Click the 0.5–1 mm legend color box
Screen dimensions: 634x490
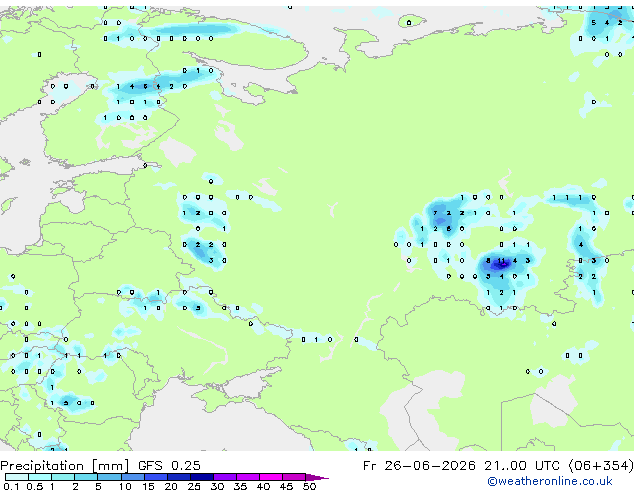[x=40, y=477]
